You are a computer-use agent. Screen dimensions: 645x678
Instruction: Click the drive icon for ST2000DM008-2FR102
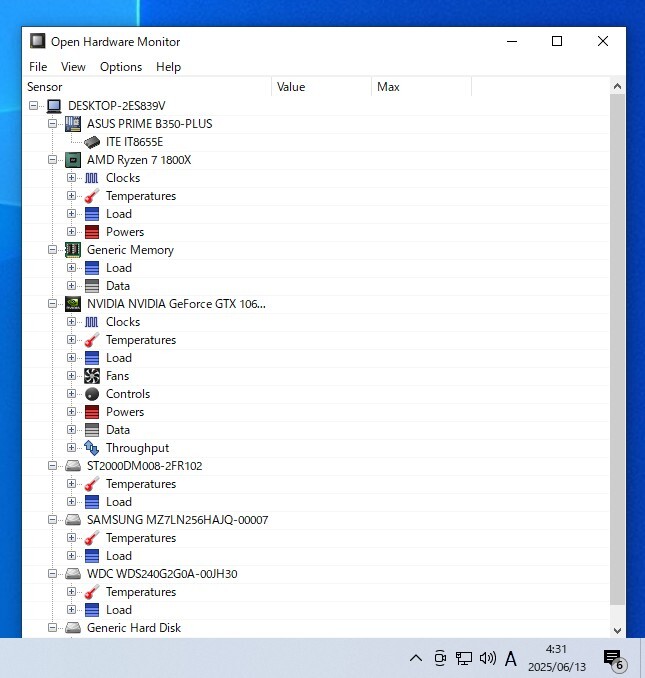[73, 466]
